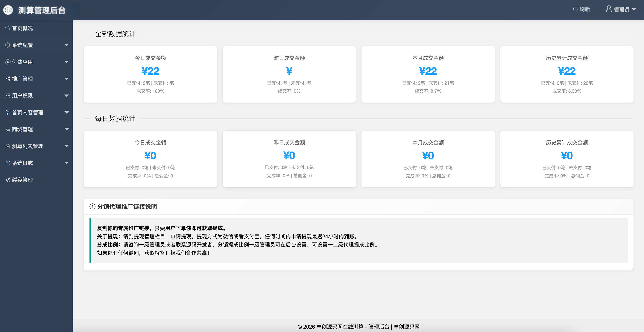
Task: Expand the 系统配置 menu chevron
Action: tap(66, 45)
